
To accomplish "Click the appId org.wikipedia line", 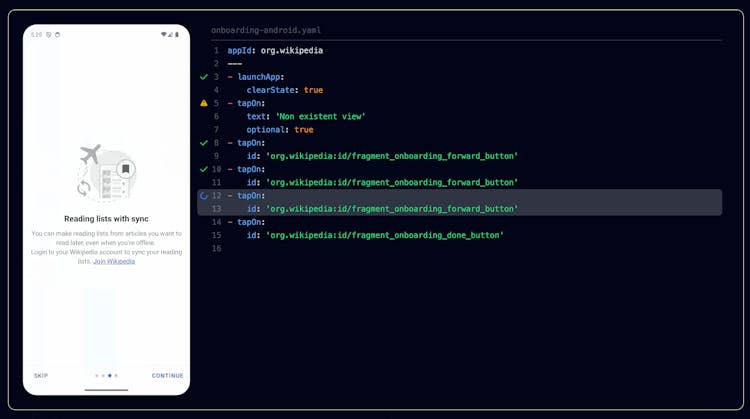I will point(275,50).
